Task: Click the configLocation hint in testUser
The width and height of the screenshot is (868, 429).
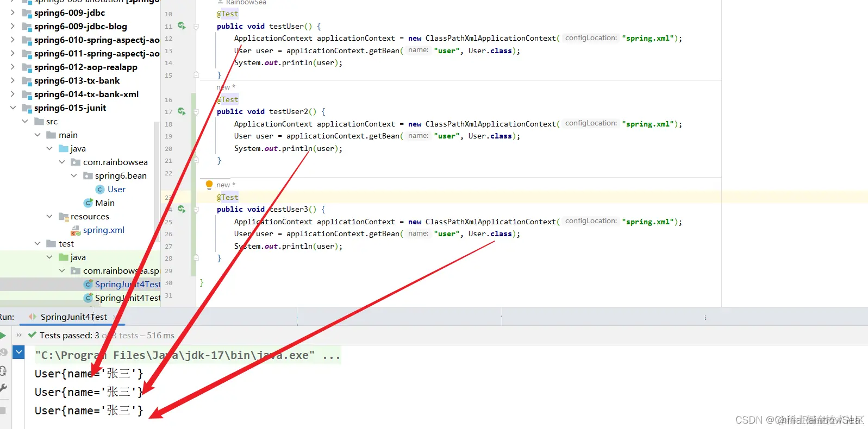Action: (x=591, y=38)
